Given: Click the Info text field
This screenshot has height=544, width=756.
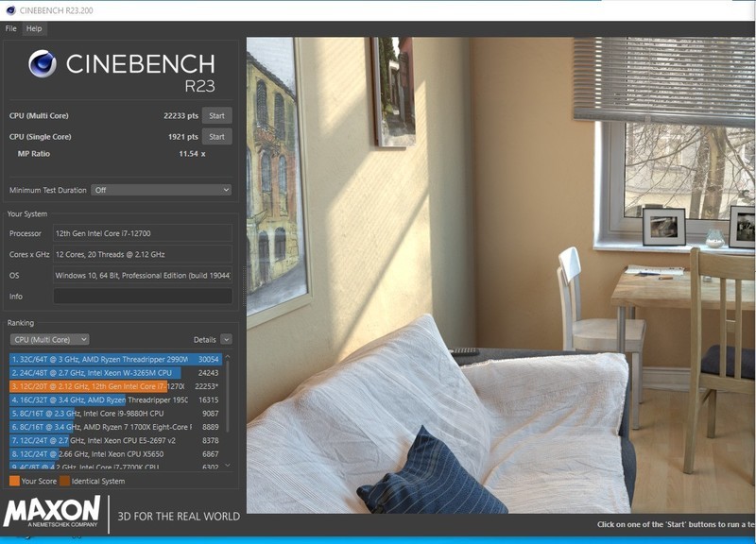Looking at the screenshot, I should click(142, 297).
